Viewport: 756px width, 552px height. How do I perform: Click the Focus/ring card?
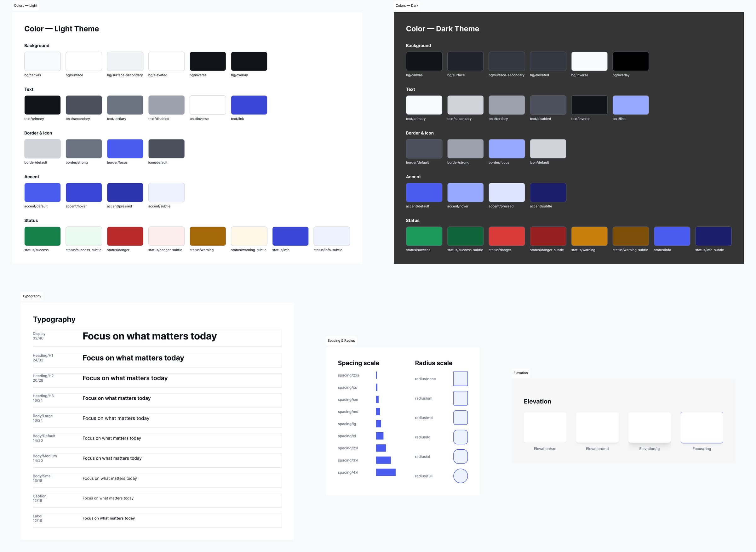702,427
